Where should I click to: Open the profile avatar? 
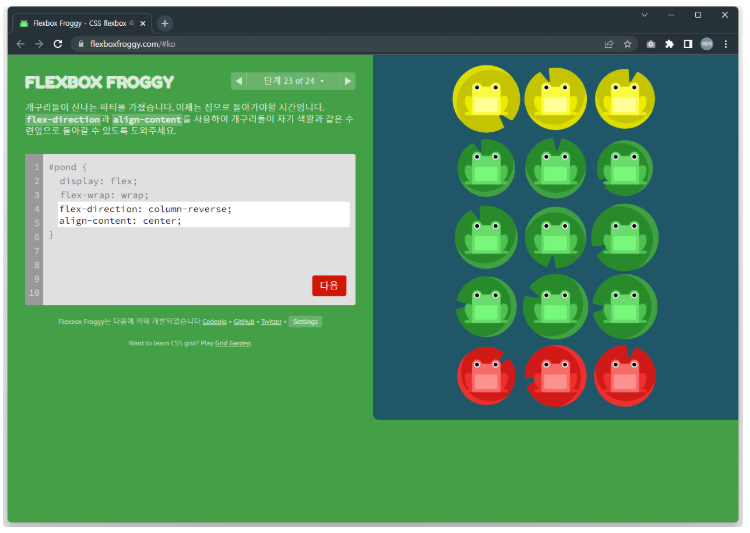tap(706, 44)
